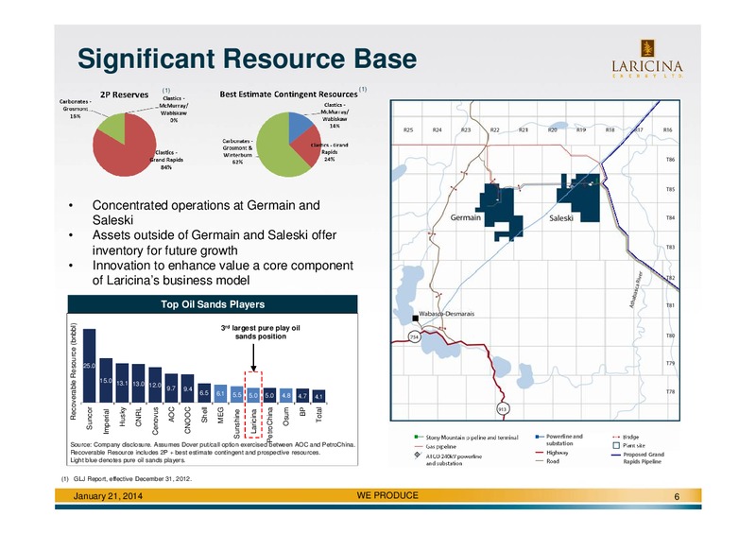
Task: Click the "January 21, 2014" footer date
Action: click(108, 496)
